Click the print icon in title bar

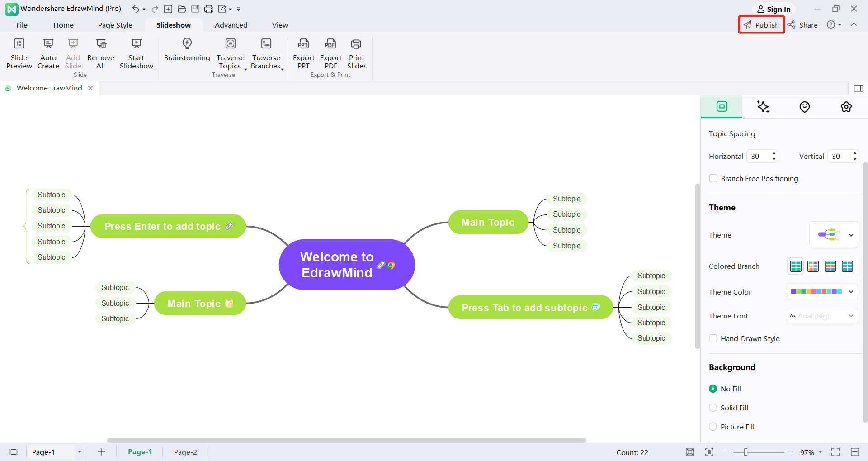(x=208, y=9)
